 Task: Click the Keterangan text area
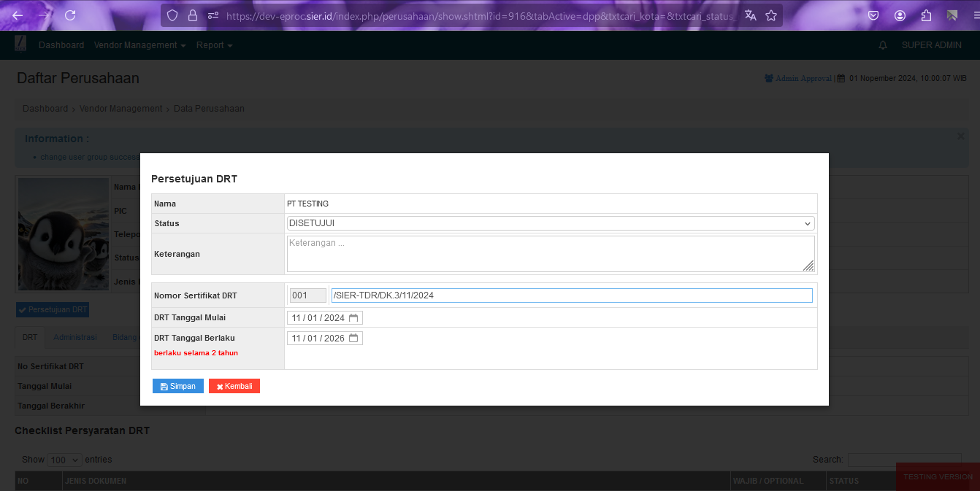(x=551, y=254)
